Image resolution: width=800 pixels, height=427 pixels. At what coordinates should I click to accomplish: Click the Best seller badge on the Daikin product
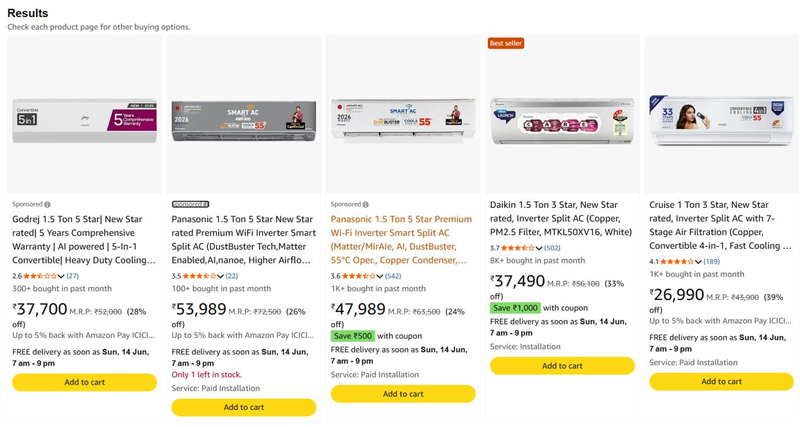click(506, 43)
